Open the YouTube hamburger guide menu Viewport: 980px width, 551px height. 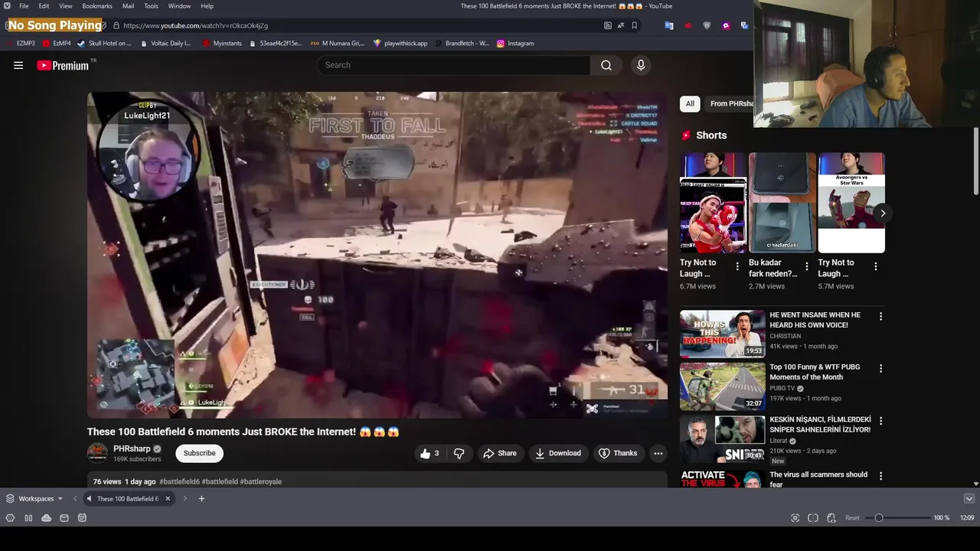point(18,65)
